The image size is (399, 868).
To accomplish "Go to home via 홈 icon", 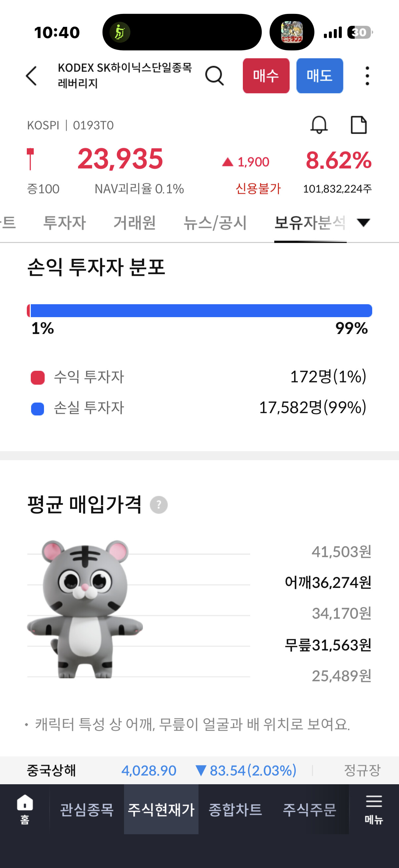I will click(25, 809).
